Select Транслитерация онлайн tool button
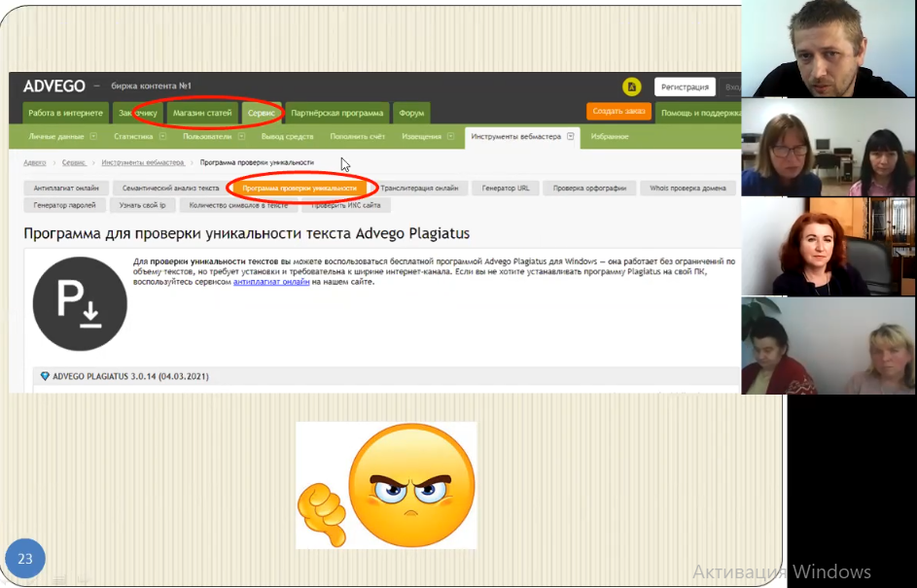 pos(419,189)
